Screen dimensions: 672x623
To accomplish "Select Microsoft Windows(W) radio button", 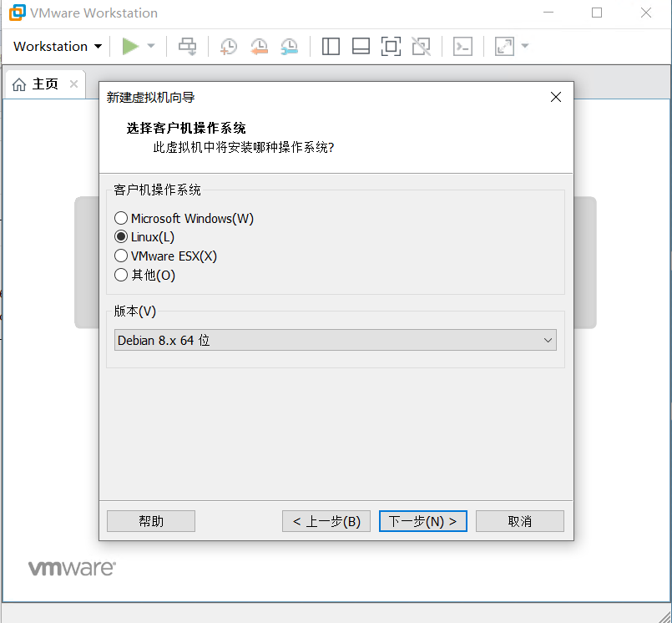I will click(184, 218).
